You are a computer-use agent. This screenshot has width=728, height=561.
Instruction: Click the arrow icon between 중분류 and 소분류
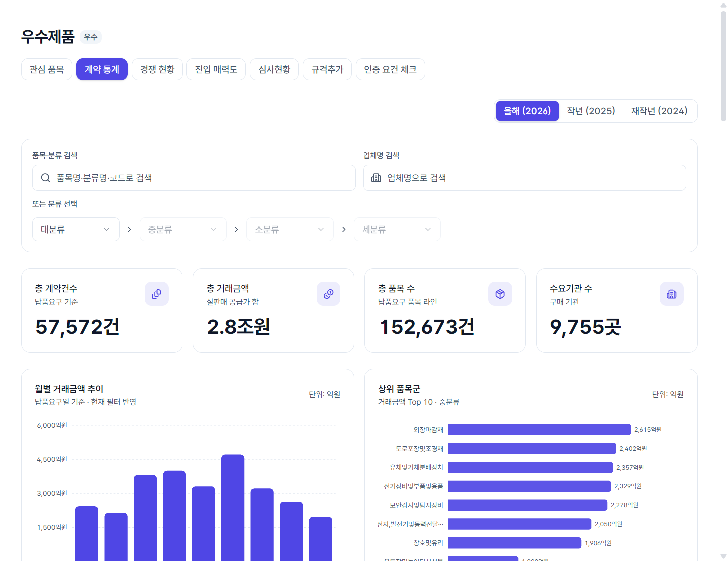pyautogui.click(x=236, y=229)
